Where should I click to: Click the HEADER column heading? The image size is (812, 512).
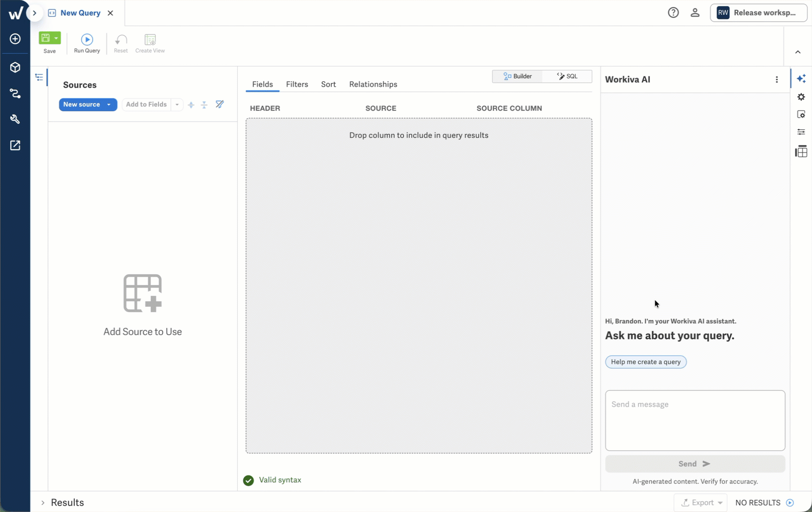pos(265,108)
